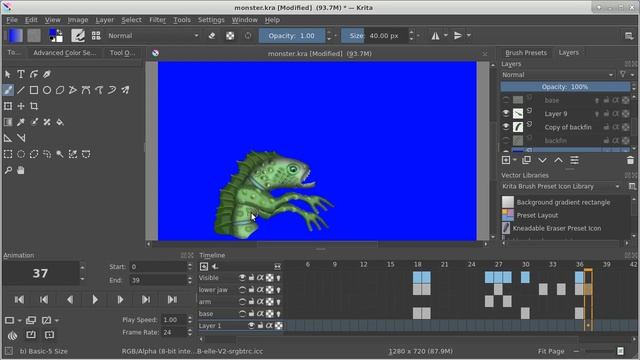Viewport: 640px width, 360px height.
Task: Select the Ellipse tool
Action: pyautogui.click(x=47, y=90)
